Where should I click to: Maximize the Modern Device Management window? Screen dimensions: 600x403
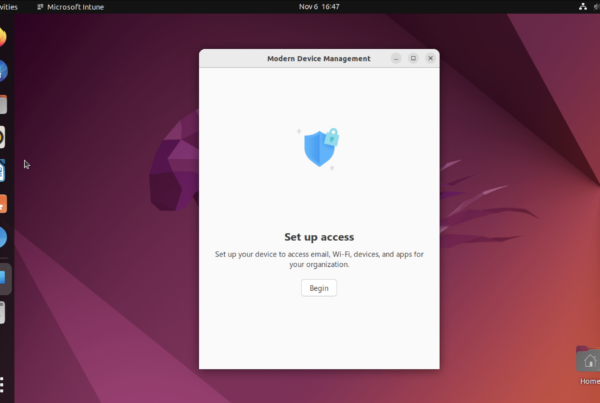[x=413, y=58]
